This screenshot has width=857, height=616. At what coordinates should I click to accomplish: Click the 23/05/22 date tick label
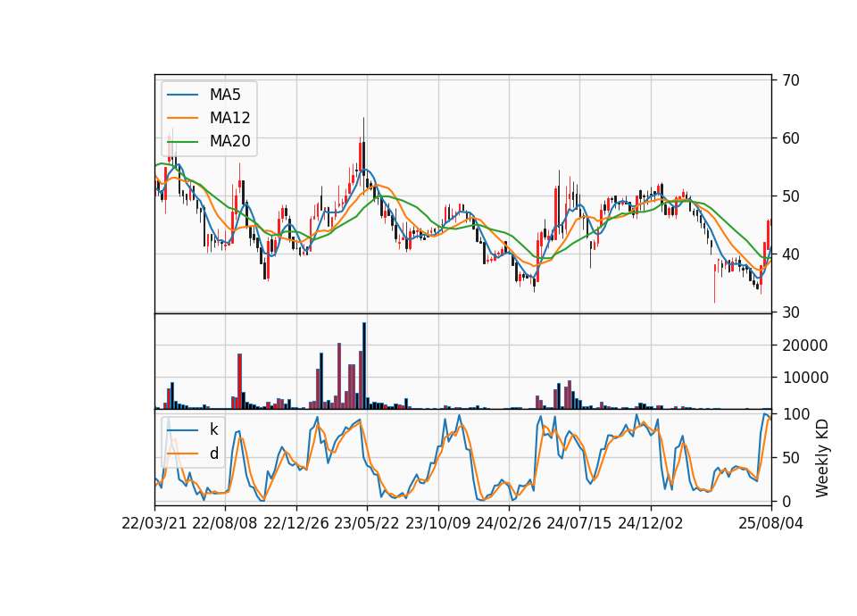(x=367, y=524)
